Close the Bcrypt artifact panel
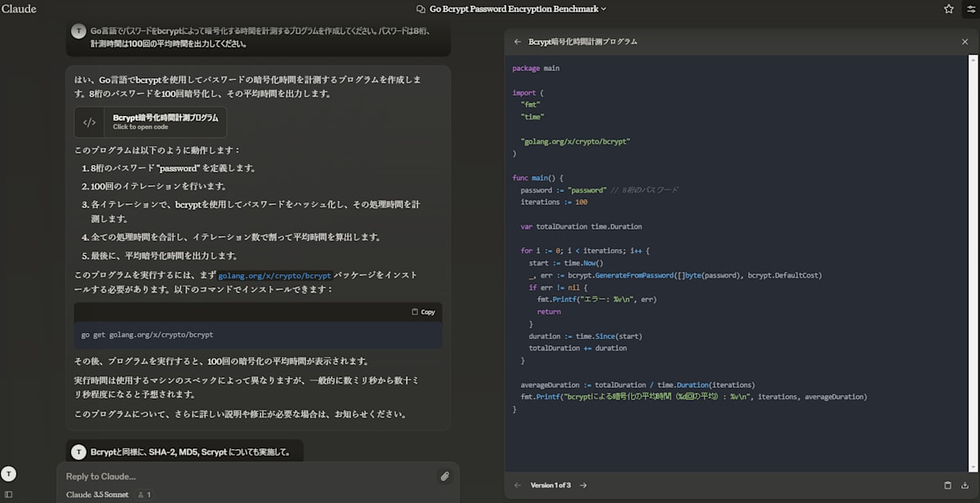Image resolution: width=980 pixels, height=503 pixels. tap(964, 42)
